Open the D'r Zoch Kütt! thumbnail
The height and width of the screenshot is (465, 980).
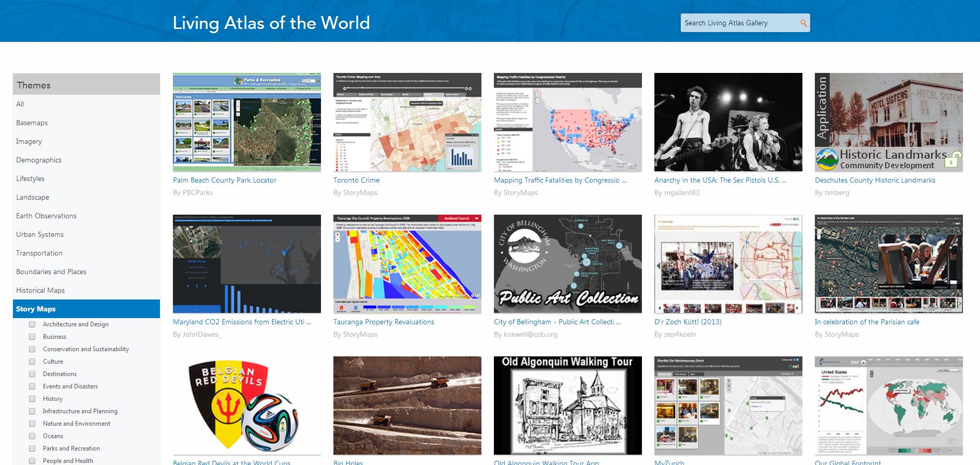click(x=728, y=264)
